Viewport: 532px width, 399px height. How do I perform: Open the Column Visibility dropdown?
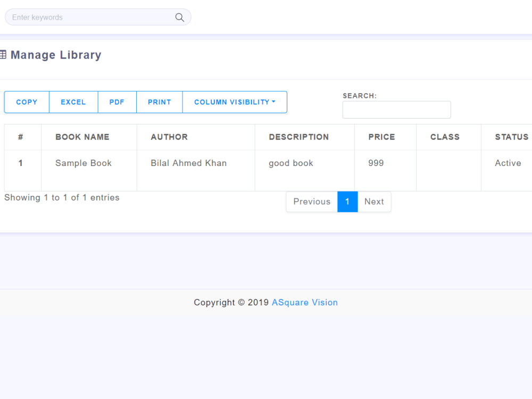tap(235, 102)
